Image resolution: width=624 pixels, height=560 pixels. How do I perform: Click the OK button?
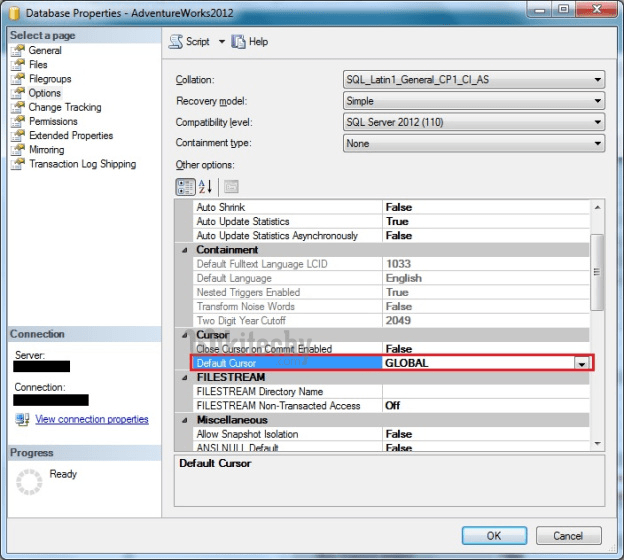coord(494,536)
